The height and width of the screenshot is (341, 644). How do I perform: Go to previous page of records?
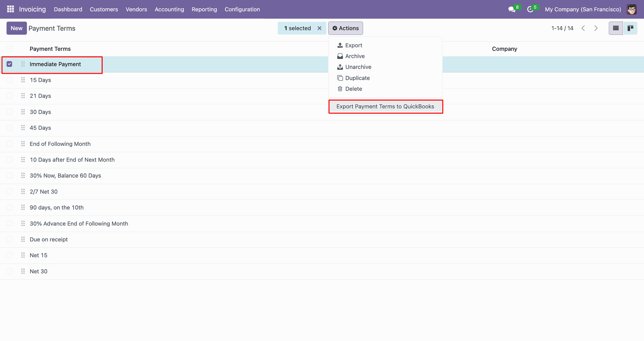coord(583,28)
